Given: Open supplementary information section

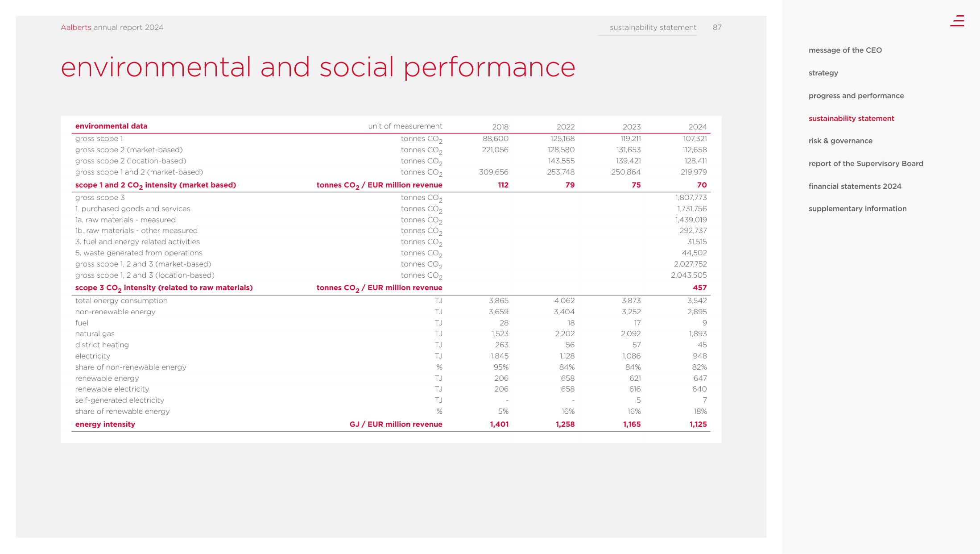Looking at the screenshot, I should tap(857, 208).
